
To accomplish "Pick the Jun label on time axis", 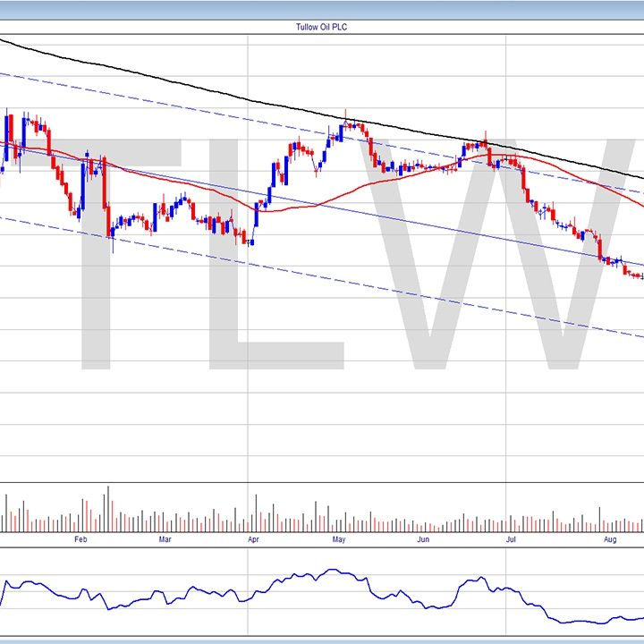I will click(422, 540).
